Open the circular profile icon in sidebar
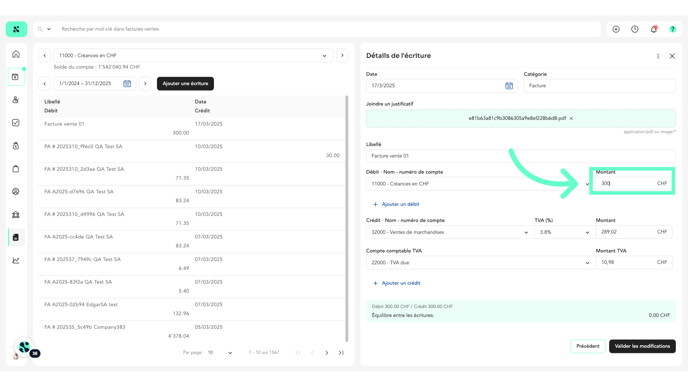This screenshot has width=688, height=387. (x=16, y=192)
